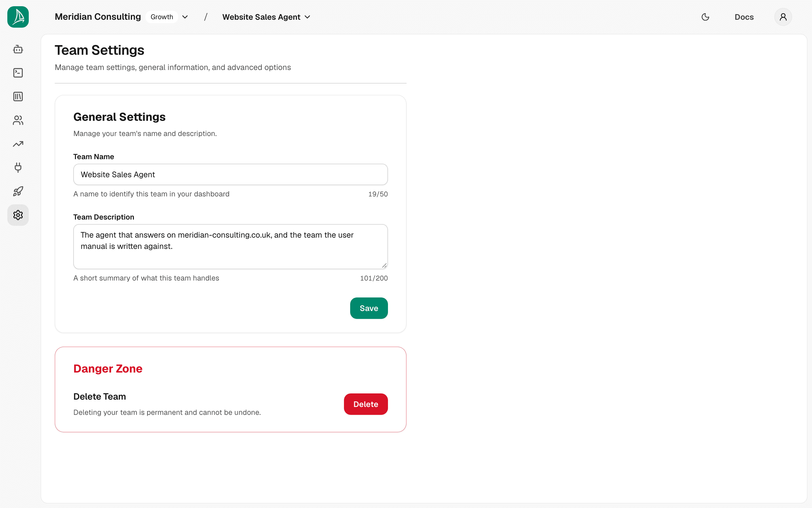The image size is (812, 508).
Task: Click the 'Team Settings' page title
Action: coord(99,50)
